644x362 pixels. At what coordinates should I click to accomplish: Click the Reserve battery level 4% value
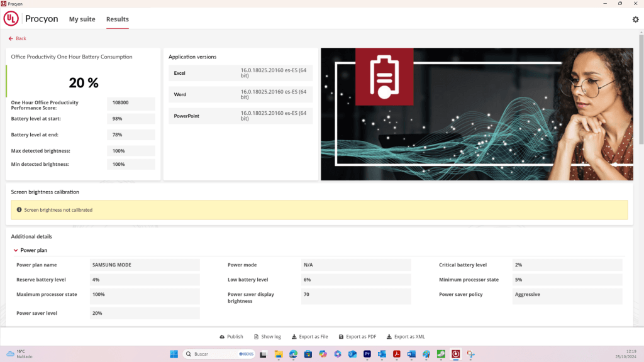(145, 280)
